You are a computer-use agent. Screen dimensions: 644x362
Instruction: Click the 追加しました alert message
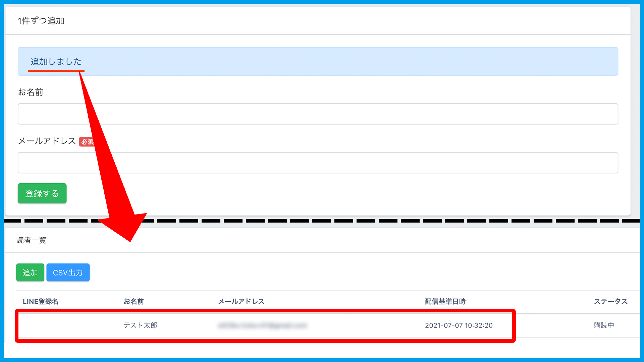(x=56, y=62)
